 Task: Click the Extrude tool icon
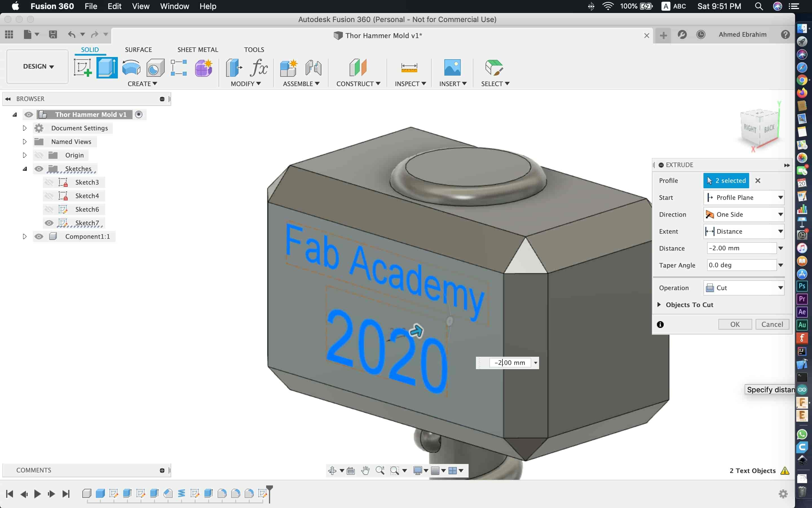[x=107, y=67]
